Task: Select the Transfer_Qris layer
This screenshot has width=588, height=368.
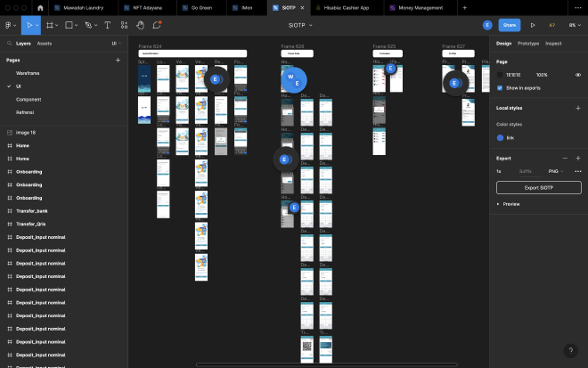Action: (x=31, y=224)
